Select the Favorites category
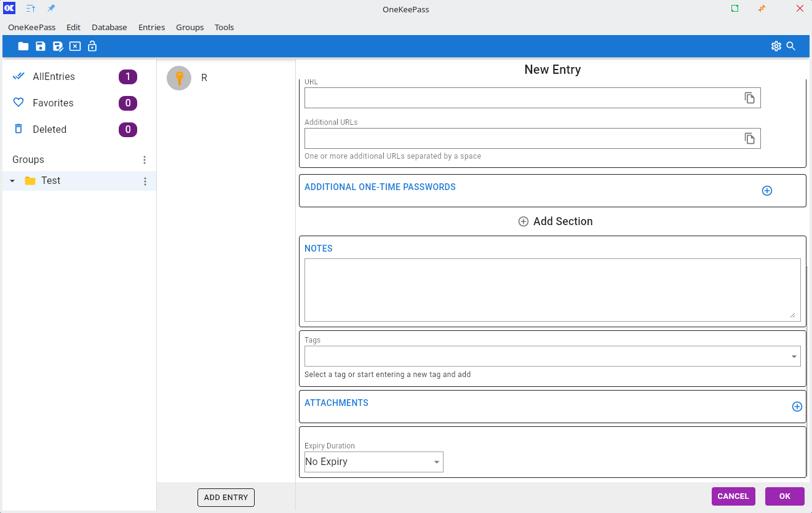This screenshot has height=513, width=812. pos(53,103)
